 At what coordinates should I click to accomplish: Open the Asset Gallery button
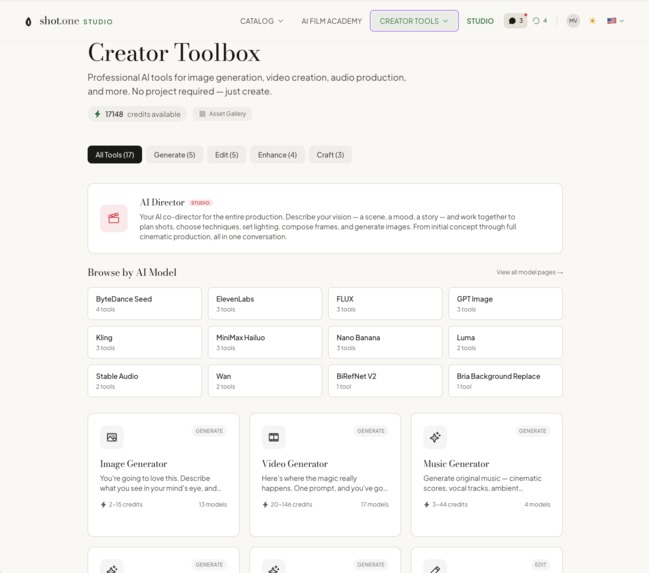(222, 114)
